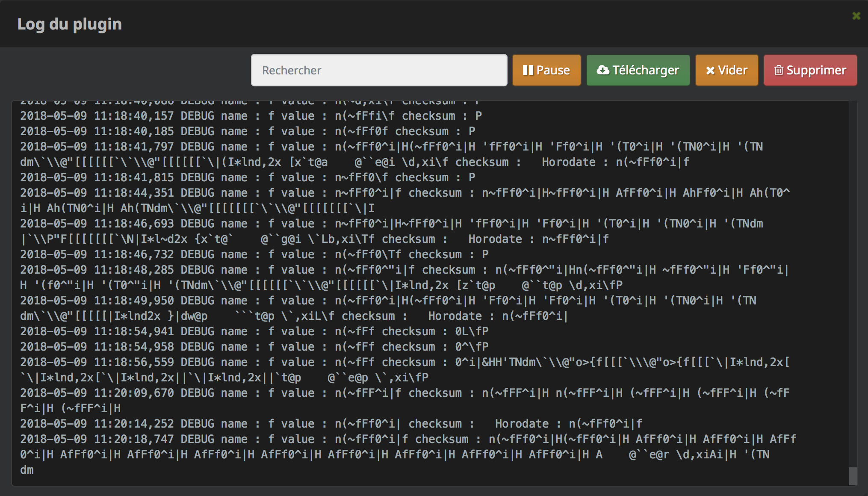Click the log timestamp 11:18:48,285
Viewport: 868px width, 496px height.
(134, 270)
